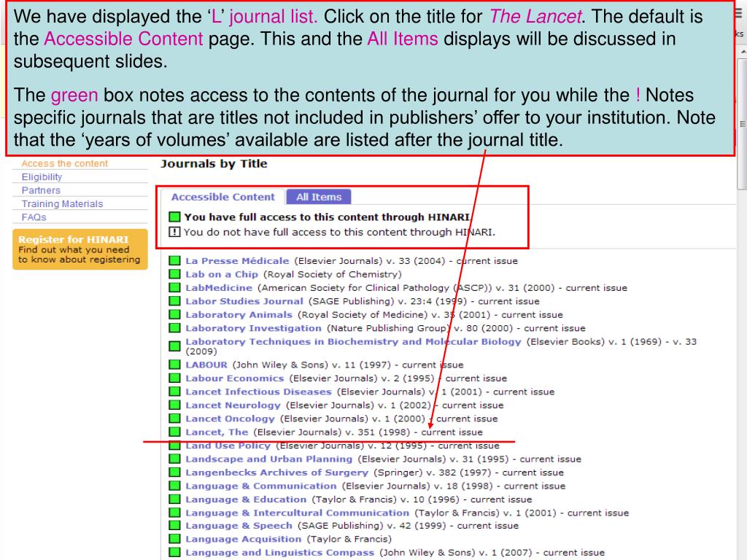Click the green access icon beside Labor Studies Journal
The height and width of the screenshot is (560, 747).
pyautogui.click(x=175, y=300)
